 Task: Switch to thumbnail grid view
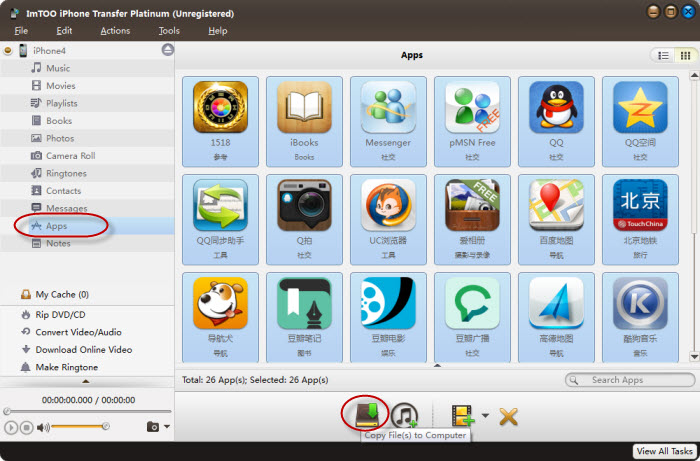685,56
